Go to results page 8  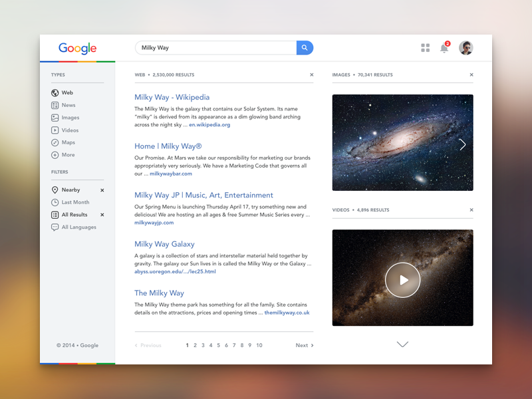[242, 345]
